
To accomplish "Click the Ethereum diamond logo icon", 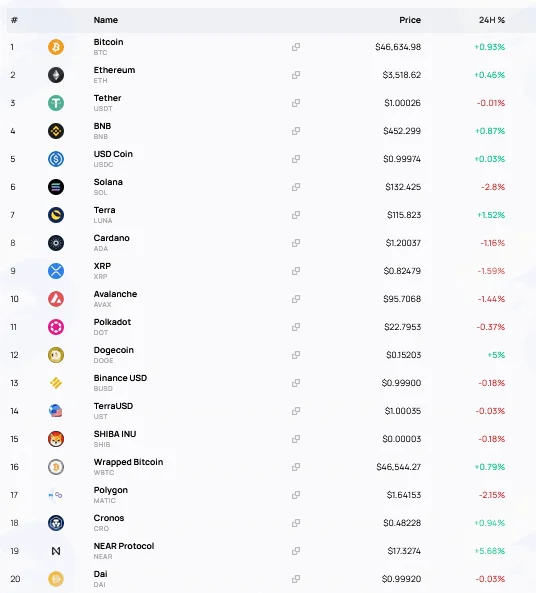I will pyautogui.click(x=56, y=75).
